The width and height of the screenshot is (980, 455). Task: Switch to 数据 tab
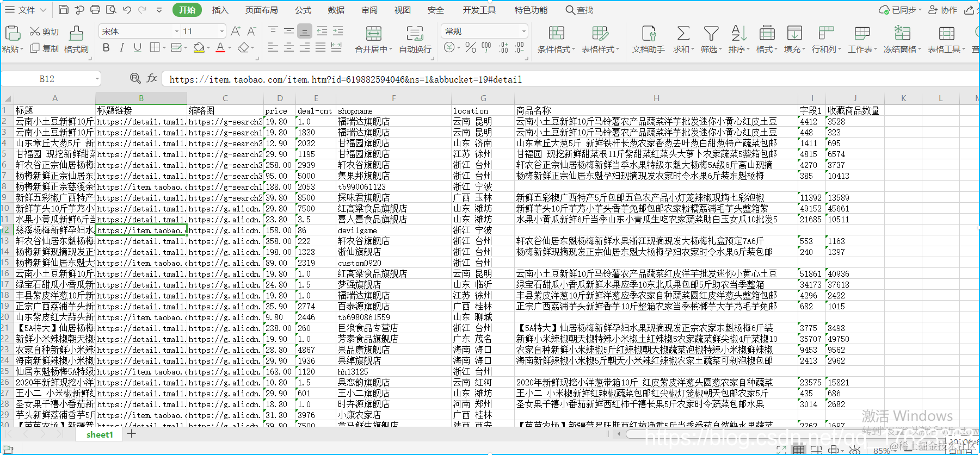[336, 10]
